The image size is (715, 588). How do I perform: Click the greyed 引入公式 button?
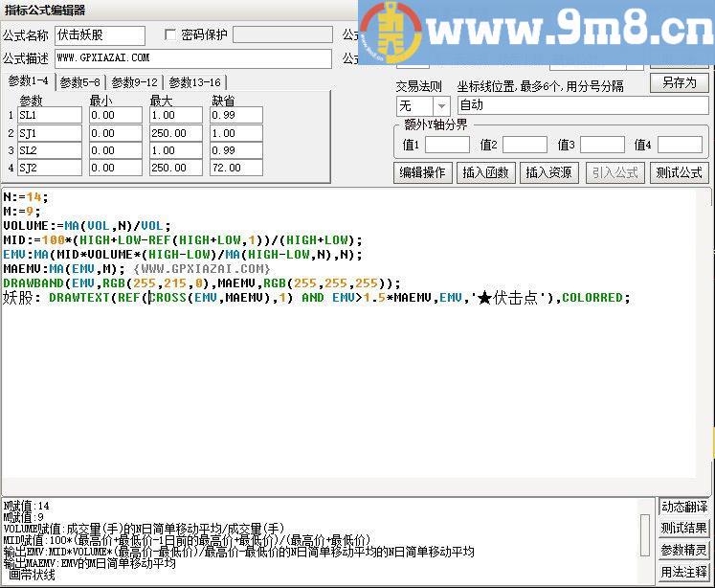(x=615, y=173)
